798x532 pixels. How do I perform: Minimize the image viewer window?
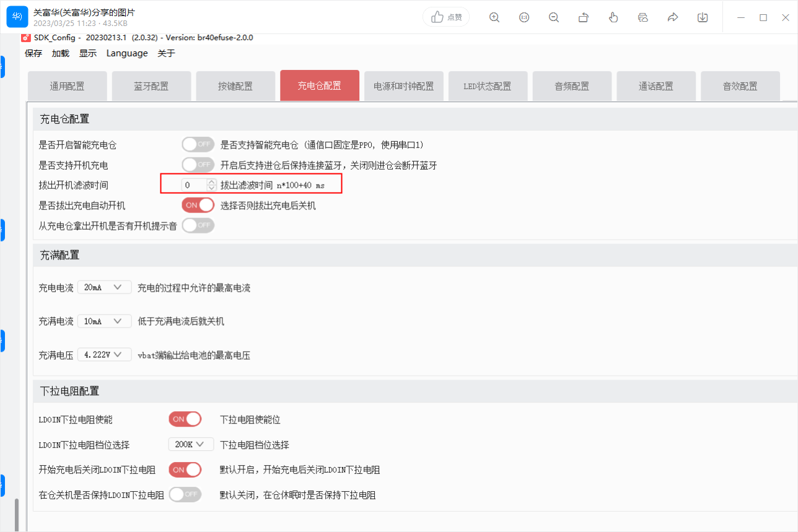pyautogui.click(x=741, y=17)
